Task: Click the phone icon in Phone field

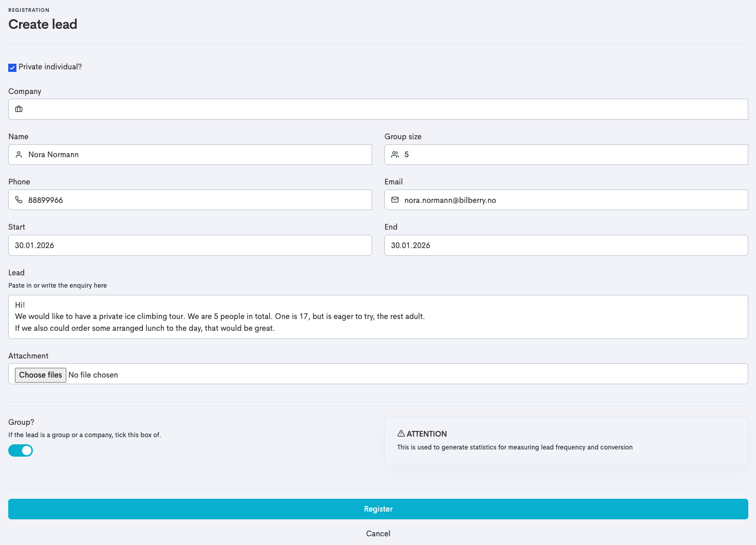Action: (19, 200)
